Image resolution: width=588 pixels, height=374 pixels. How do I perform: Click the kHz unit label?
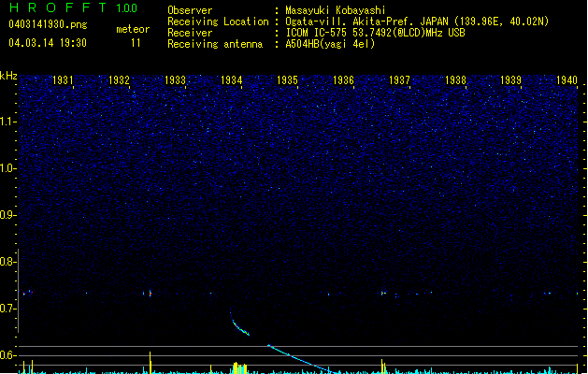[x=8, y=75]
